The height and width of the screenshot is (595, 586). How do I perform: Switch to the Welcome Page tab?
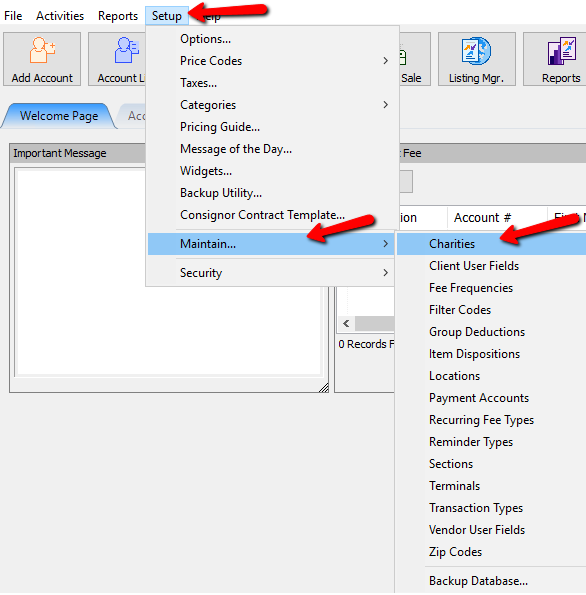pos(59,116)
